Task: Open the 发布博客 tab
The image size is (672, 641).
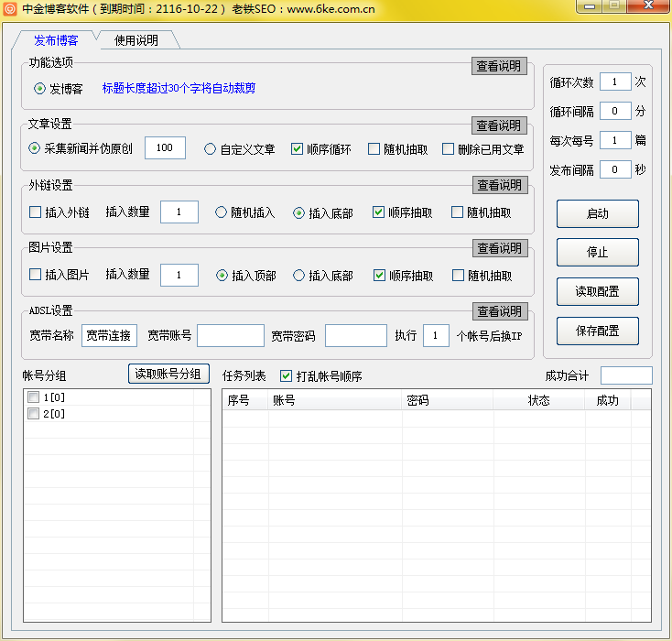Action: [56, 40]
